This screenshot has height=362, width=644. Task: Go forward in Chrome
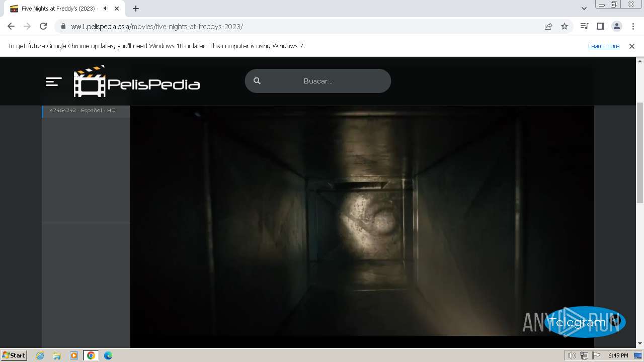[27, 26]
